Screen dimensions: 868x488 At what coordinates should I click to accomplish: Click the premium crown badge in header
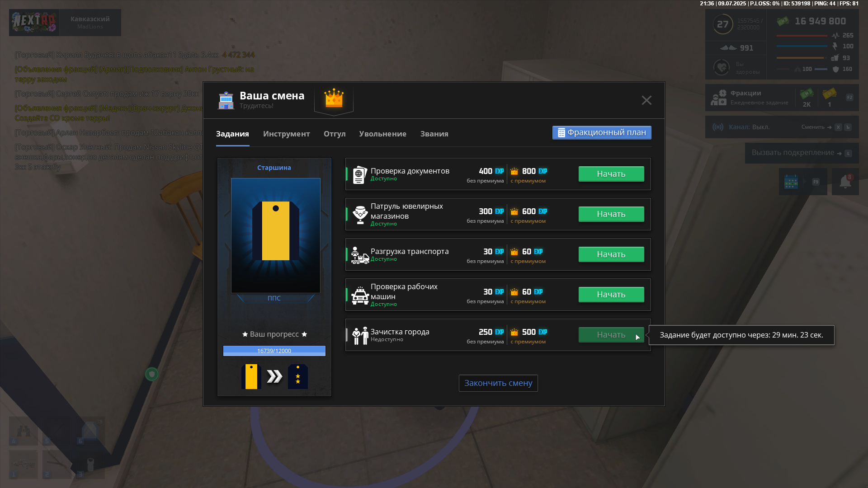coord(334,99)
